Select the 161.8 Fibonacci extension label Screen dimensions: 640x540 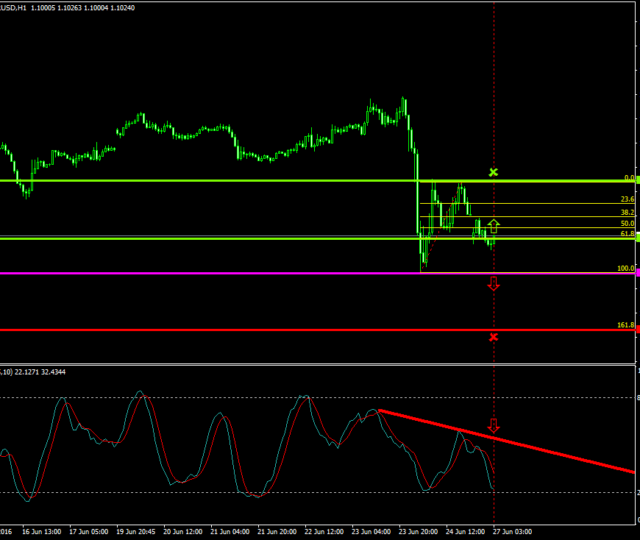[626, 325]
